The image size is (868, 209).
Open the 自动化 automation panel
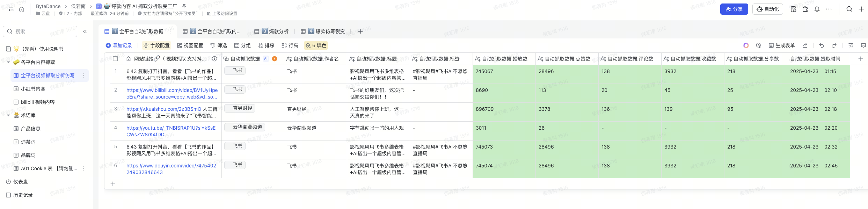[x=767, y=9]
